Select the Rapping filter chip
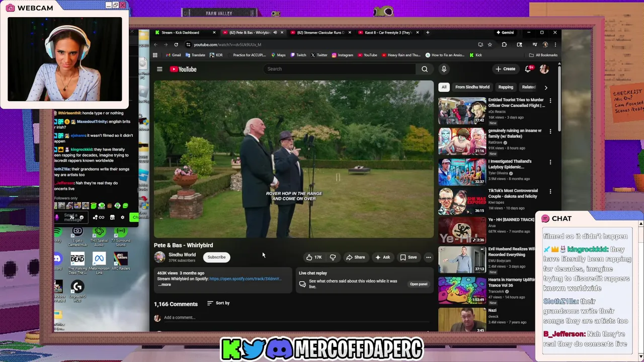Image resolution: width=644 pixels, height=362 pixels. (506, 87)
